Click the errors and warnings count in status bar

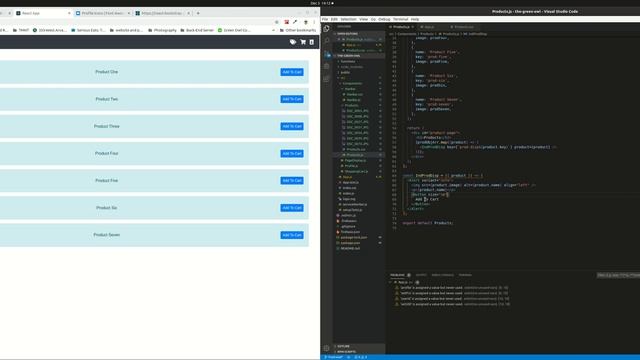tap(360, 357)
